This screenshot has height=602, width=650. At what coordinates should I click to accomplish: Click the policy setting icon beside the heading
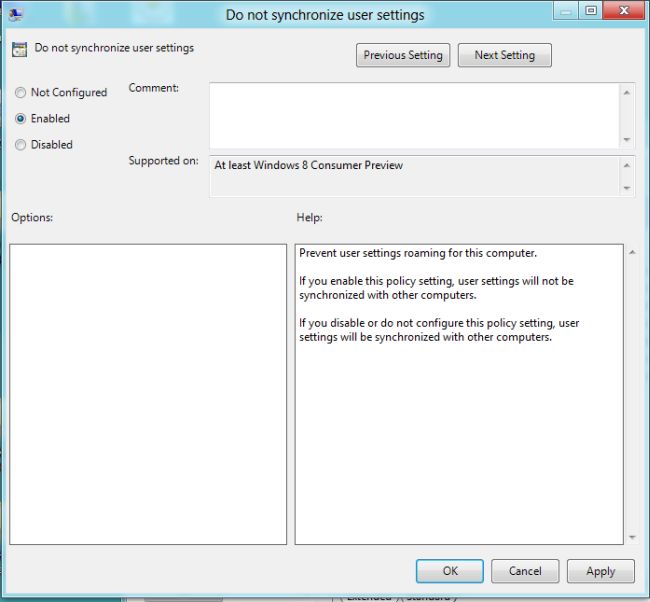[x=19, y=49]
